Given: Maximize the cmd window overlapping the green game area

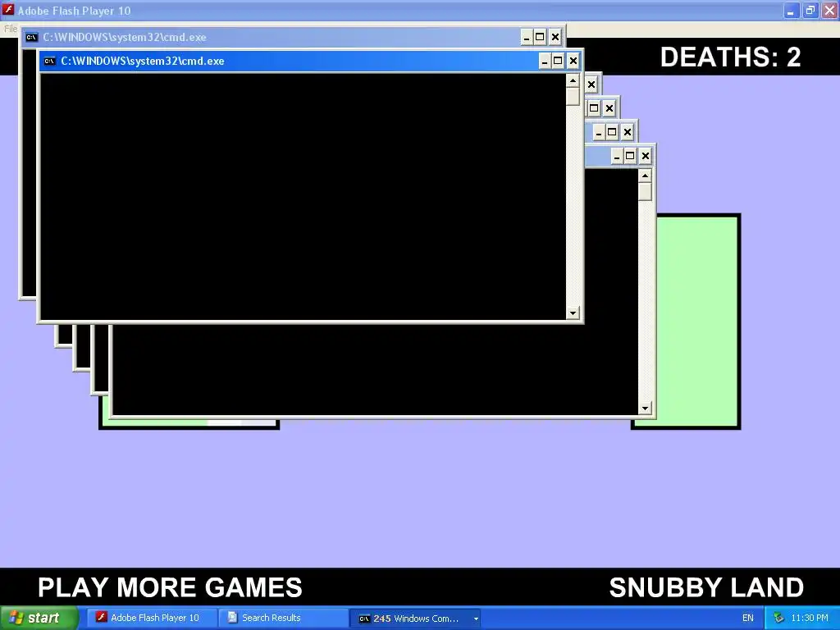Looking at the screenshot, I should (630, 156).
